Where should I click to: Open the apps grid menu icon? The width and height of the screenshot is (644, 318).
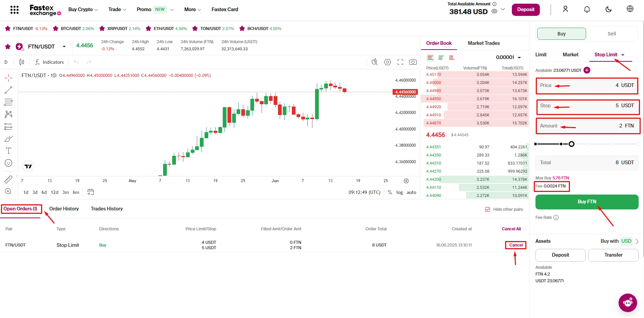pos(14,10)
